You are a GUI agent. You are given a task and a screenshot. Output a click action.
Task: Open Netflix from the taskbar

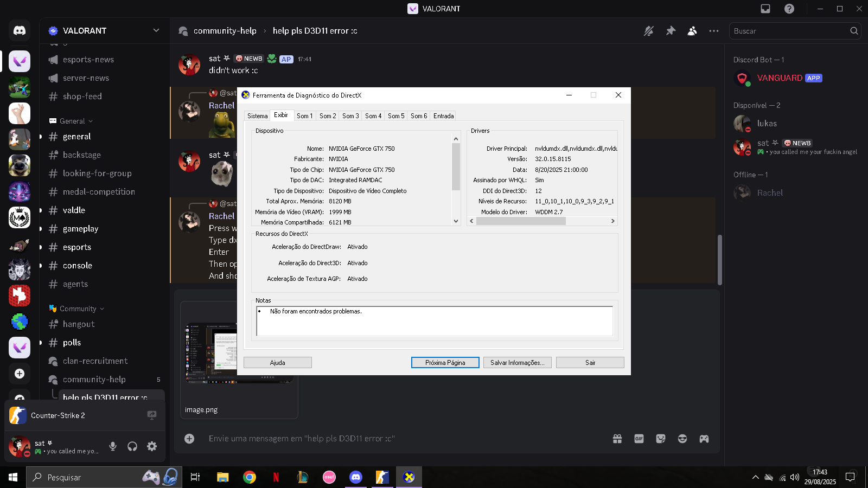276,477
